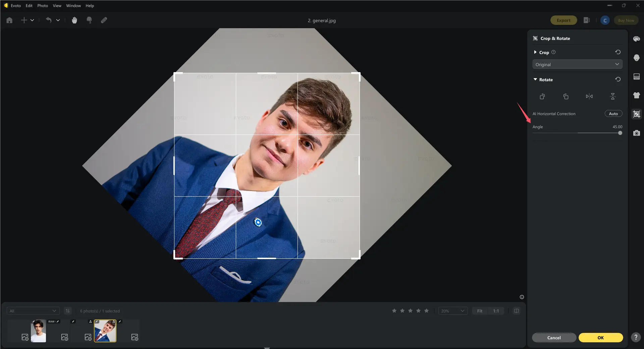This screenshot has height=349, width=644.
Task: Cancel the crop and rotate changes
Action: (554, 338)
